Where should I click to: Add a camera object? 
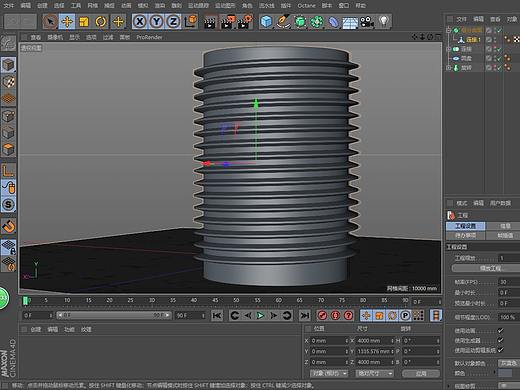coord(367,22)
